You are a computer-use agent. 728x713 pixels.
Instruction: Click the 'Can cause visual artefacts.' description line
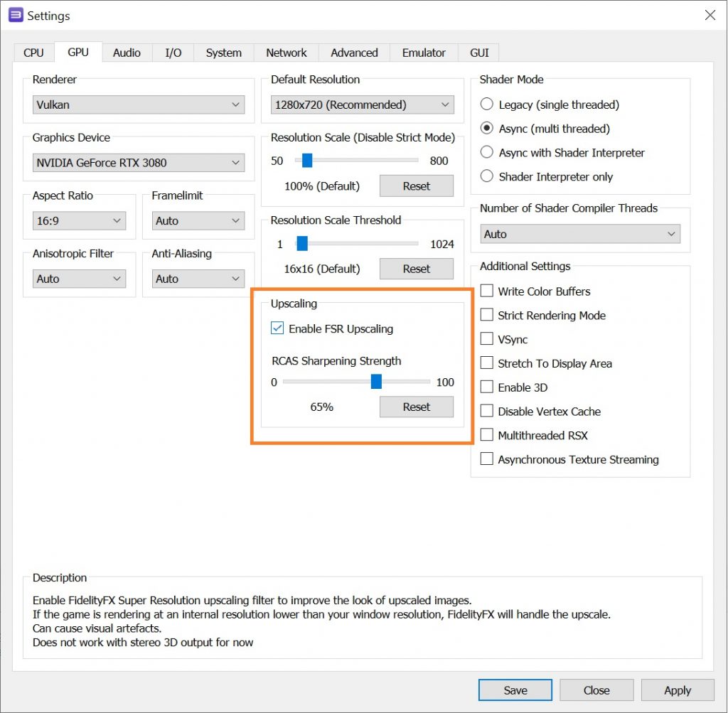pos(97,628)
